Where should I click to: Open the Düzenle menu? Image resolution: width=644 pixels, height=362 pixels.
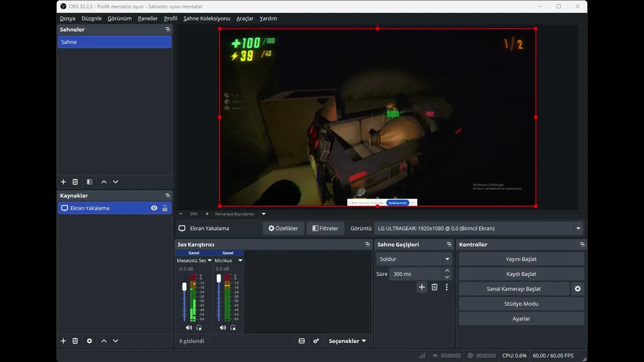92,19
